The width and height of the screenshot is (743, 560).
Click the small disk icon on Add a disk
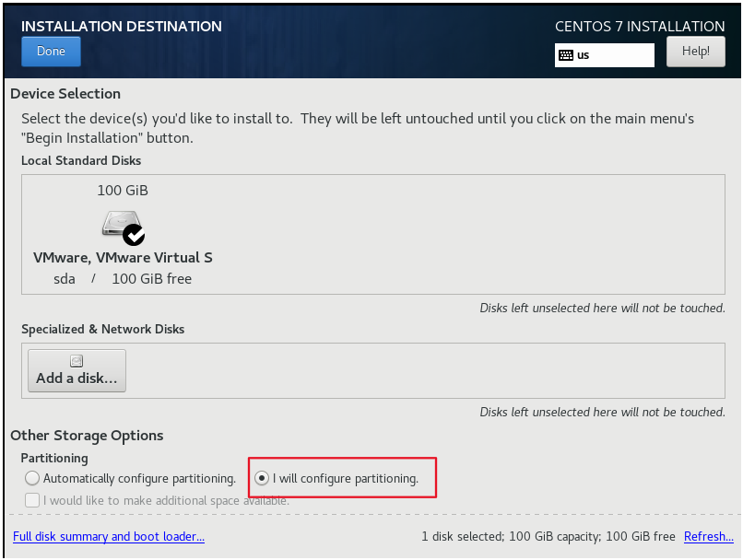(77, 361)
